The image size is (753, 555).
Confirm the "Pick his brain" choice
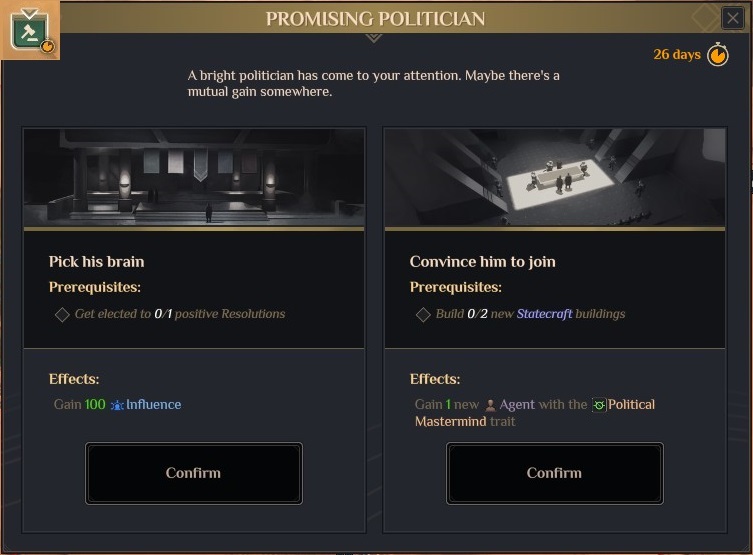[x=194, y=473]
